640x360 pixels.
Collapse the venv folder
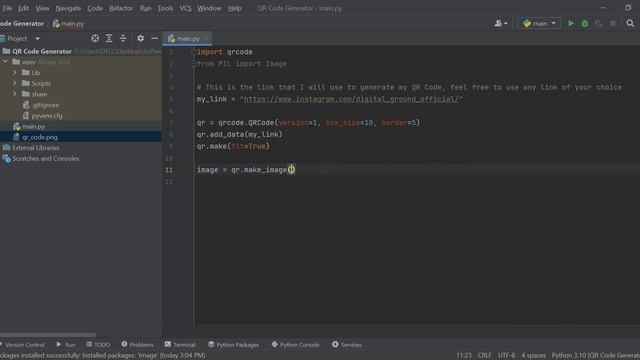[x=5, y=62]
